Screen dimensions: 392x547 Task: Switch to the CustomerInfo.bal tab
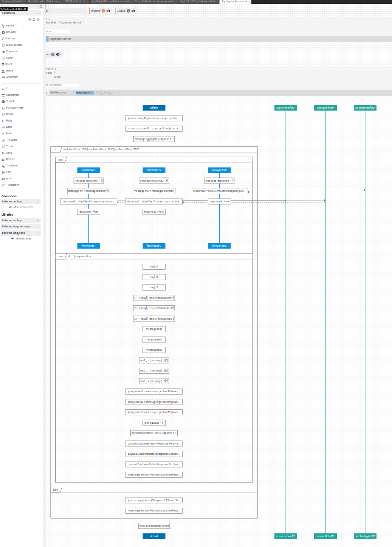[11, 2]
